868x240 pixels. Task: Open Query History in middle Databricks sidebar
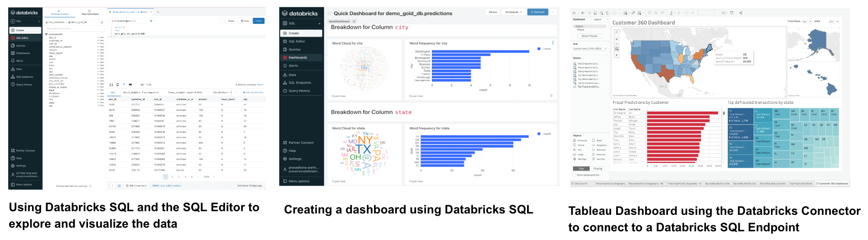pos(299,91)
